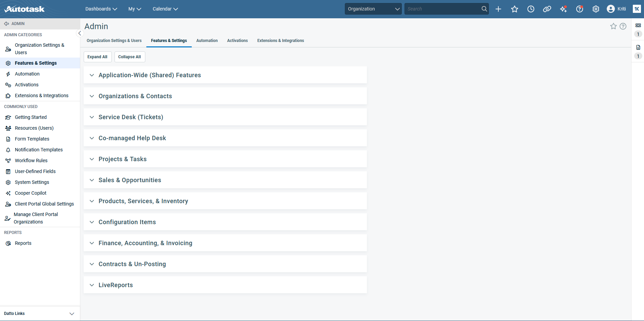644x321 pixels.
Task: Click the Kaseya K icon at top right
Action: tap(637, 9)
